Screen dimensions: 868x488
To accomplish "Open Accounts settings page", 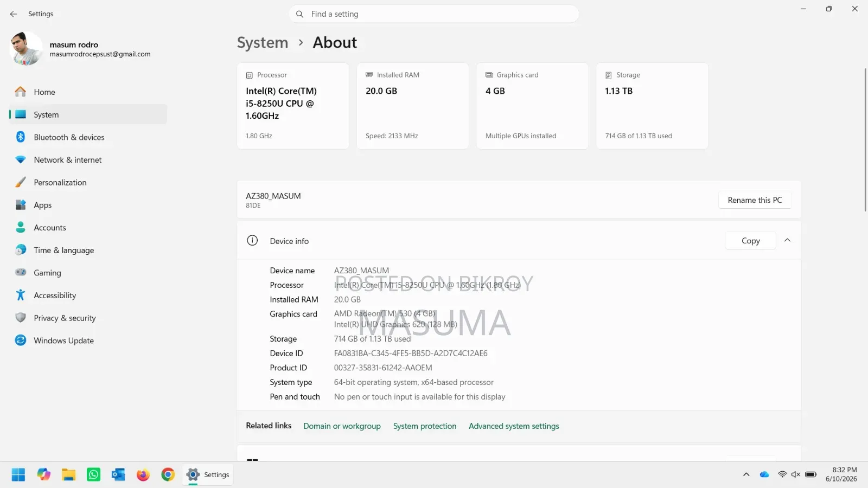I will 88,228.
